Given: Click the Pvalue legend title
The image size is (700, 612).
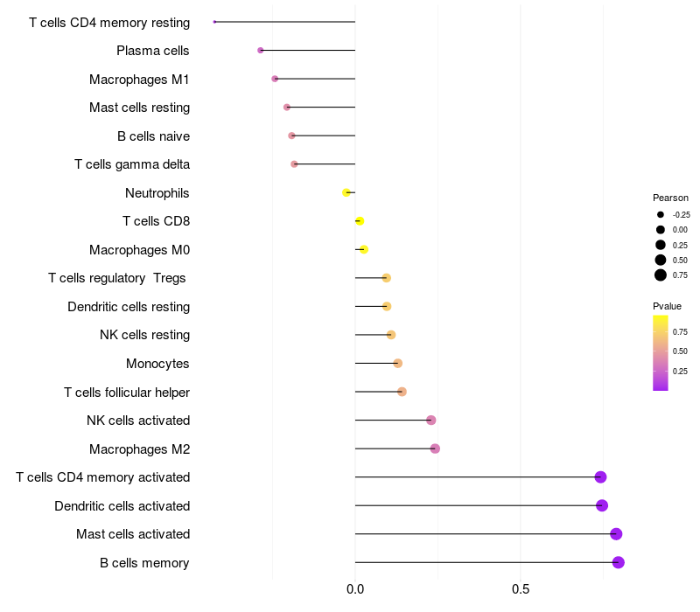Looking at the screenshot, I should tap(667, 306).
